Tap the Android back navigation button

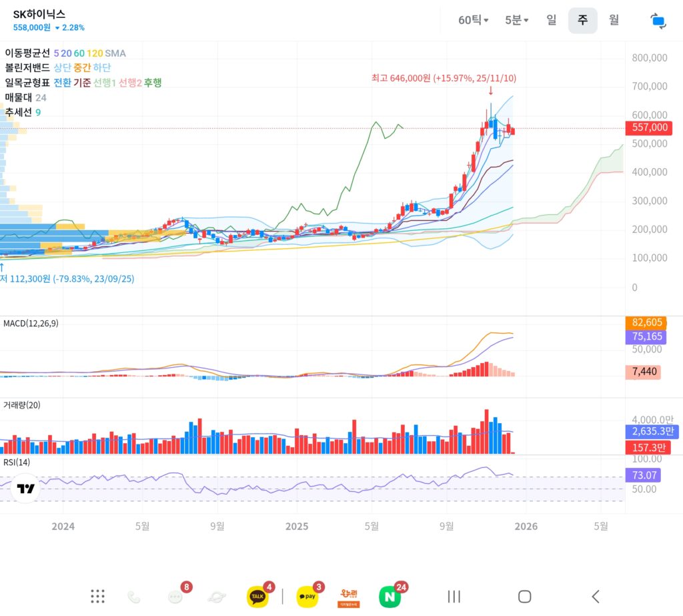coord(595,596)
